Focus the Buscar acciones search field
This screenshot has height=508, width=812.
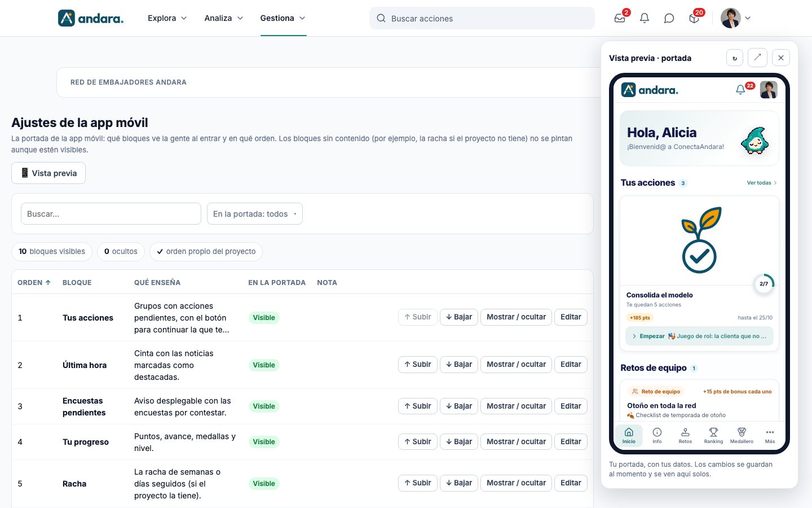(x=482, y=18)
